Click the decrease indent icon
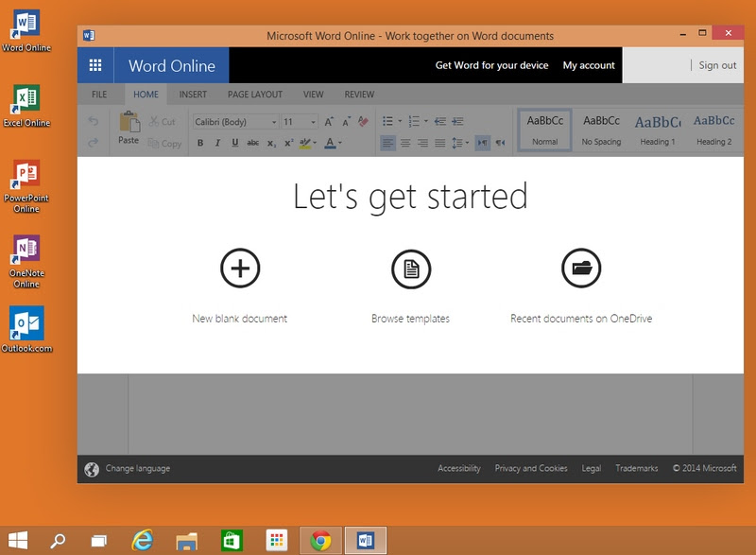Image resolution: width=756 pixels, height=555 pixels. (x=439, y=121)
